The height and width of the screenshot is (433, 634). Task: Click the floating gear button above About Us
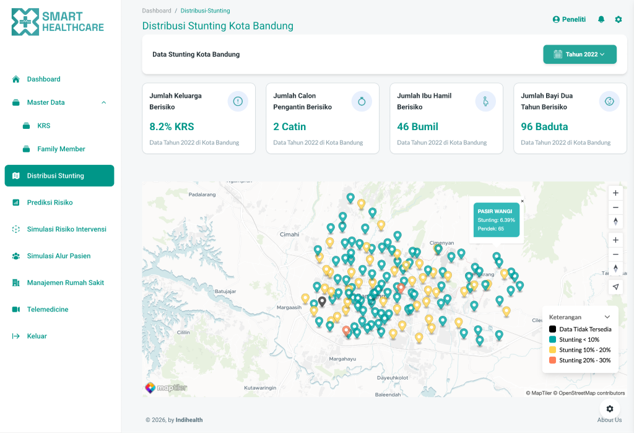tap(610, 409)
